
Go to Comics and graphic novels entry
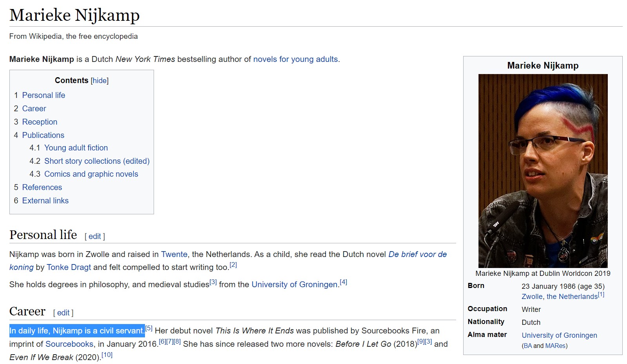point(91,174)
